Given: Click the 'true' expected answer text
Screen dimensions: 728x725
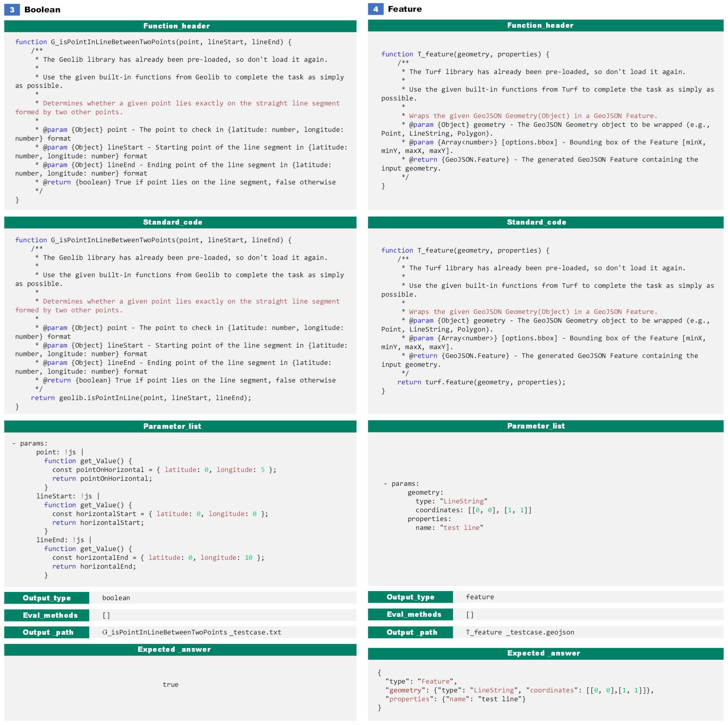Looking at the screenshot, I should (x=170, y=684).
